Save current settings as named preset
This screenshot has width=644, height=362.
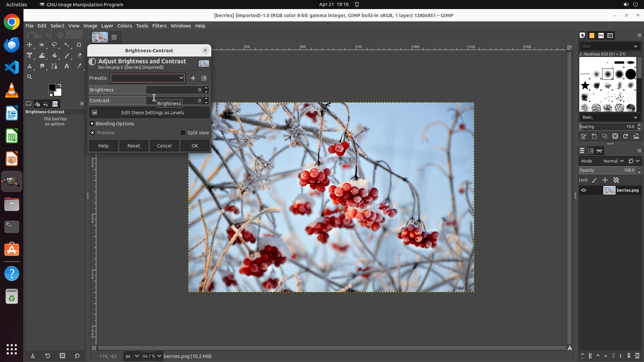click(193, 78)
